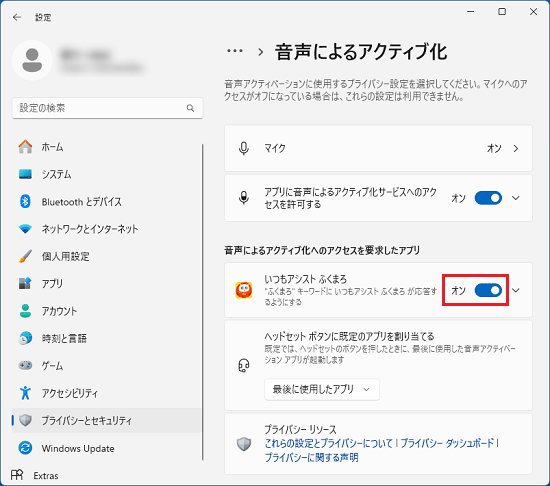The height and width of the screenshot is (486, 550).
Task: Click the voice activation access microphone icon
Action: 244,198
